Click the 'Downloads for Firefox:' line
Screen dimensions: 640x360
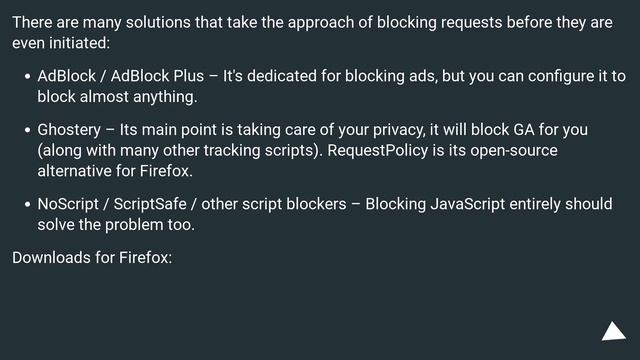tap(92, 258)
